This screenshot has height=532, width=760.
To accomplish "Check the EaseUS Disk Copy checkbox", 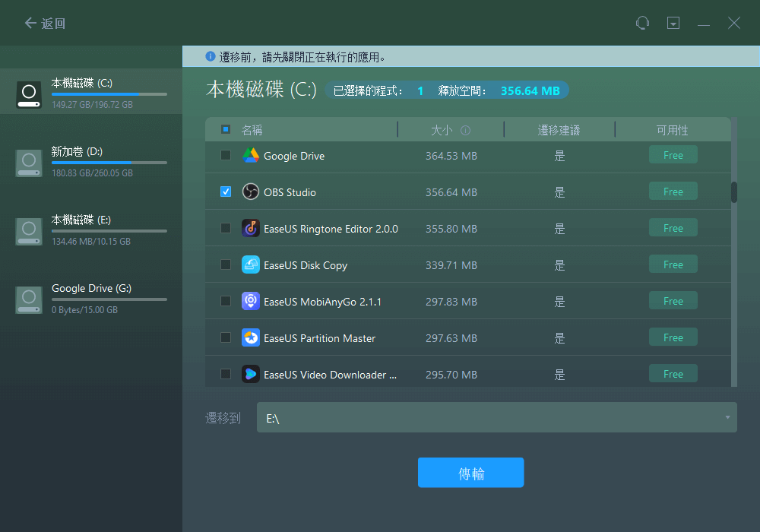I will pos(226,264).
